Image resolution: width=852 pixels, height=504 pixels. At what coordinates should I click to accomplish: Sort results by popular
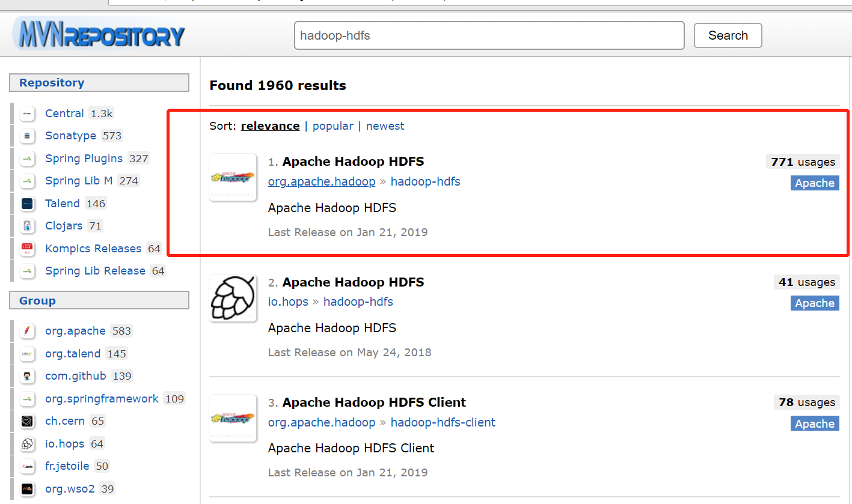(x=333, y=126)
